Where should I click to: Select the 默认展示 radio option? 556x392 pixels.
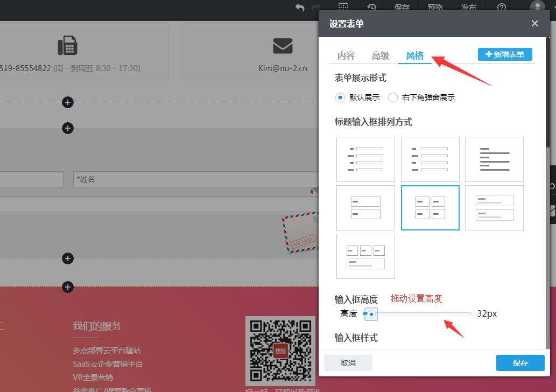coord(340,97)
